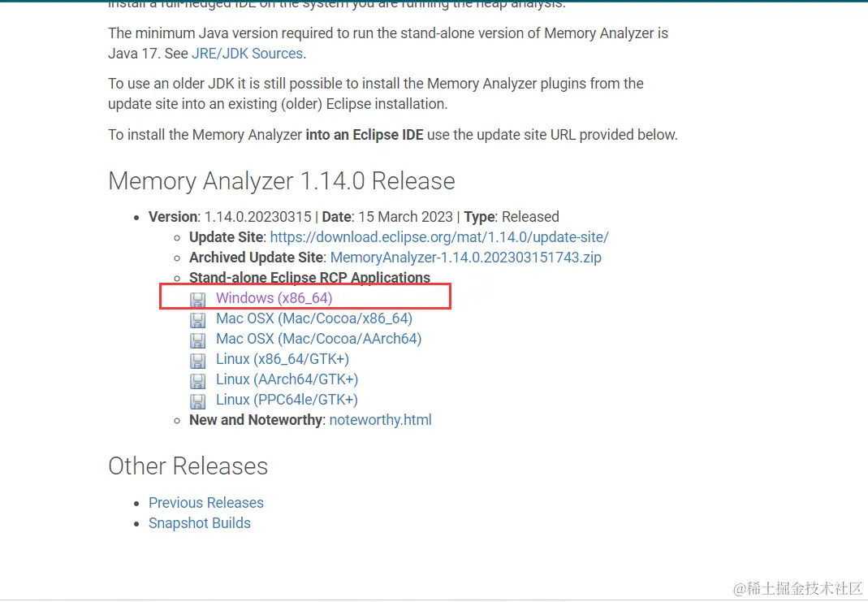Open the 1.14.0 update-site URL

[x=439, y=237]
